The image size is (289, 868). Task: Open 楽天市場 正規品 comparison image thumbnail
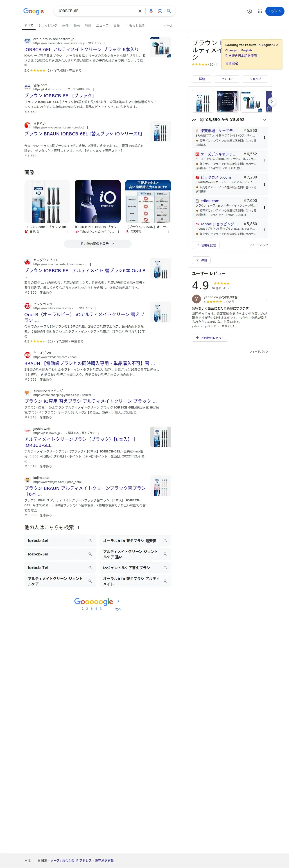click(148, 201)
